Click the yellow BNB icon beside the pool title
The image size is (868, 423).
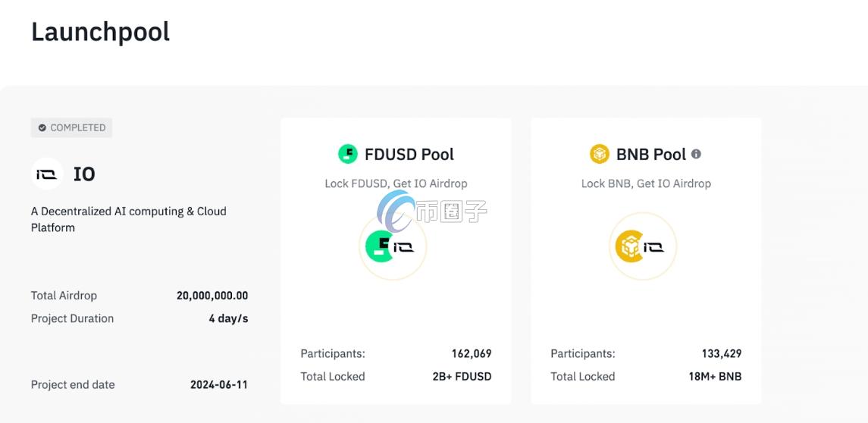tap(600, 154)
